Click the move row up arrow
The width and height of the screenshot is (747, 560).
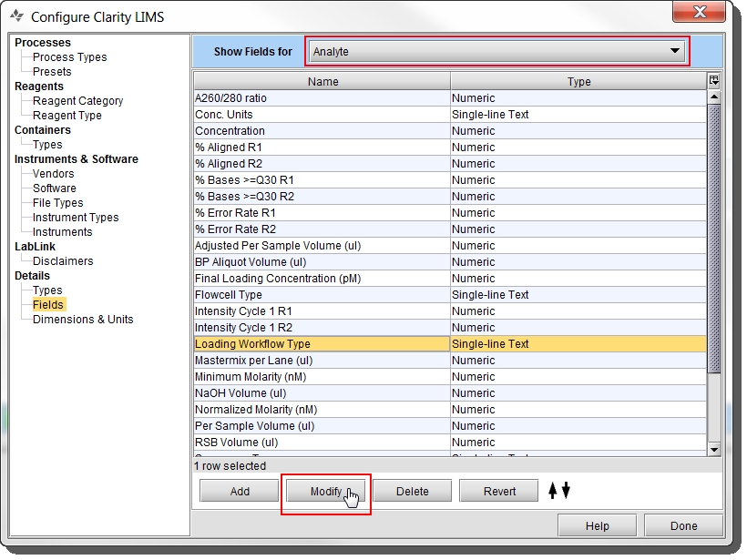click(552, 491)
